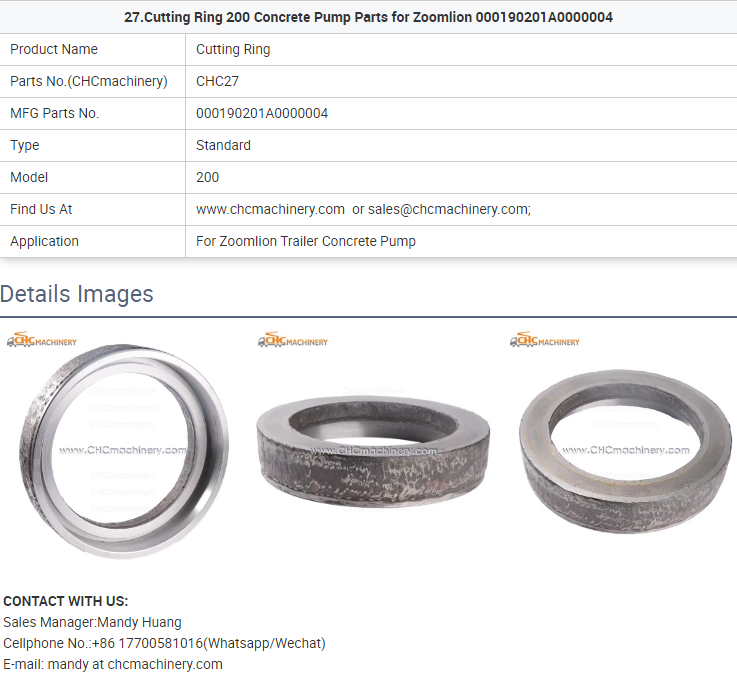Click the www.chcmachinery.com text in the table
The height and width of the screenshot is (680, 737).
click(270, 209)
